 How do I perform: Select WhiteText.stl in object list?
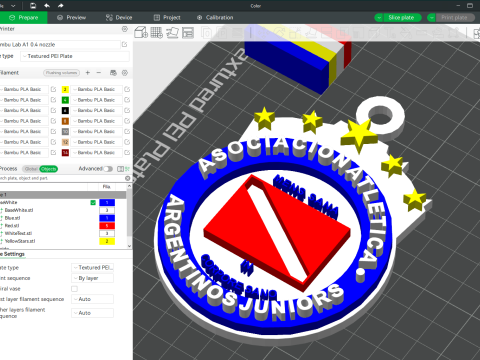[x=18, y=233]
